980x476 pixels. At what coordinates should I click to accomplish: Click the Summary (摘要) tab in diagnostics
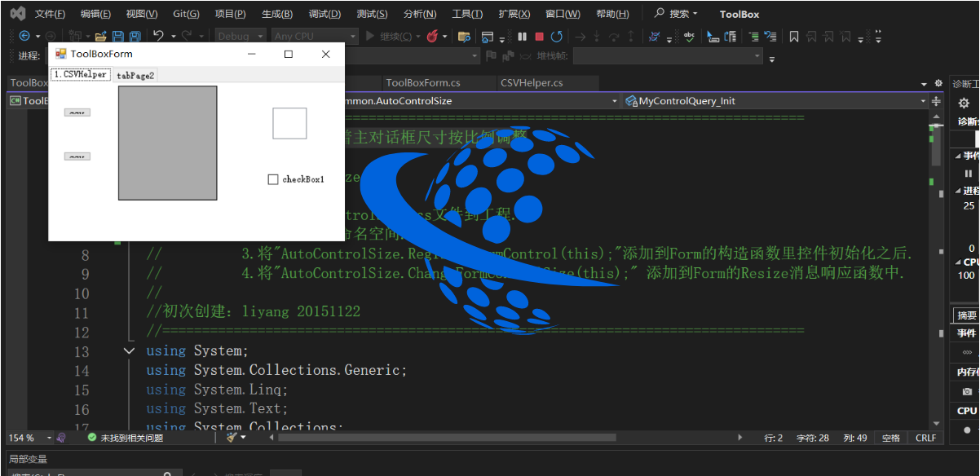coord(967,315)
